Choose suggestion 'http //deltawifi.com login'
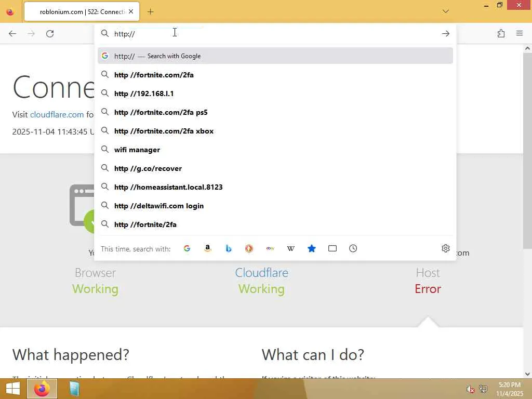 click(x=275, y=206)
